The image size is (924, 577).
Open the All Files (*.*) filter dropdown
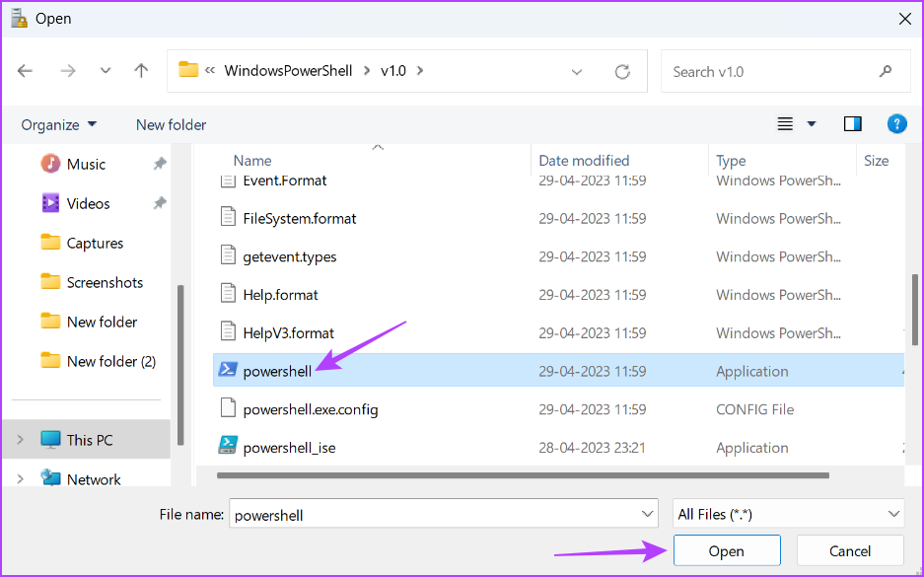point(789,514)
